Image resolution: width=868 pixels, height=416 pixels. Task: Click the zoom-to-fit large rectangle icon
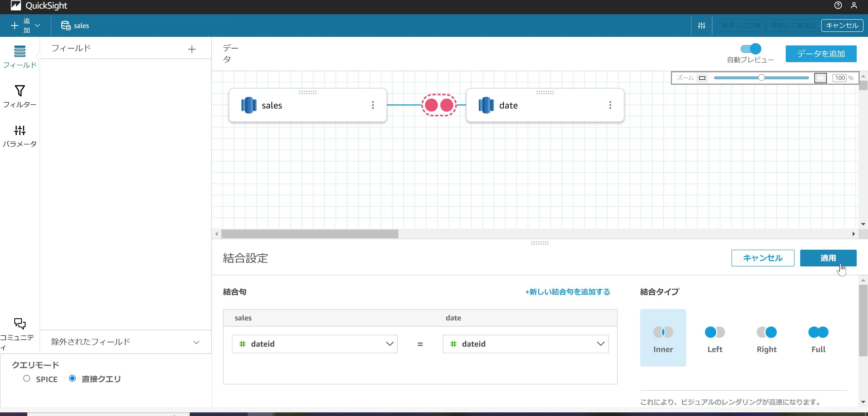[x=821, y=78]
